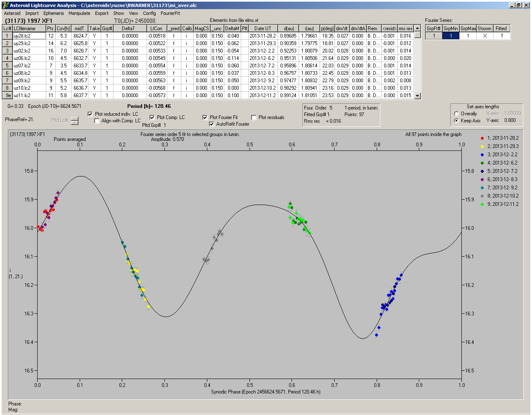The height and width of the screenshot is (415, 532).
Task: Click the X-axis length value 1.00000
Action: [512, 113]
